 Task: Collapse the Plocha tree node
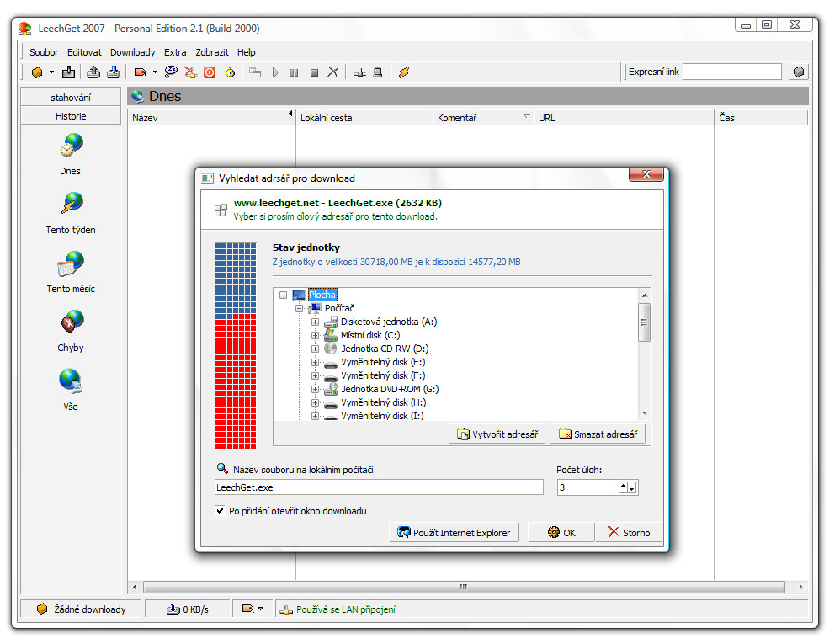pos(284,295)
